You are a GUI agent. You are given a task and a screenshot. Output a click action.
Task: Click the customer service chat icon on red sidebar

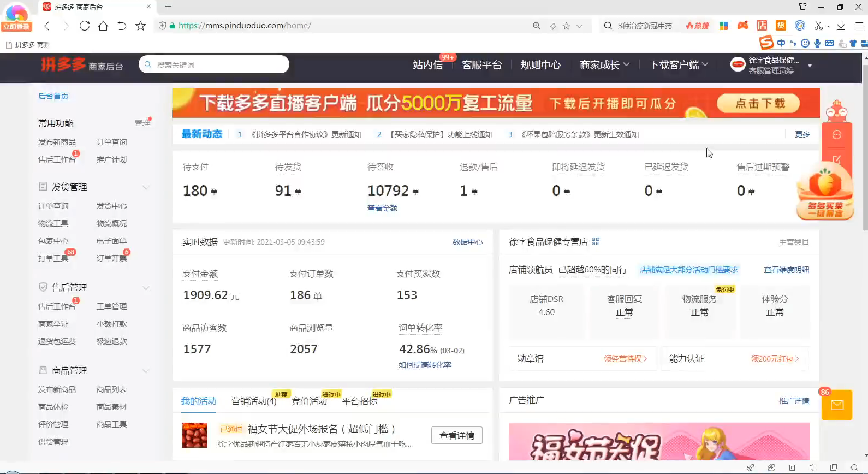pyautogui.click(x=836, y=135)
